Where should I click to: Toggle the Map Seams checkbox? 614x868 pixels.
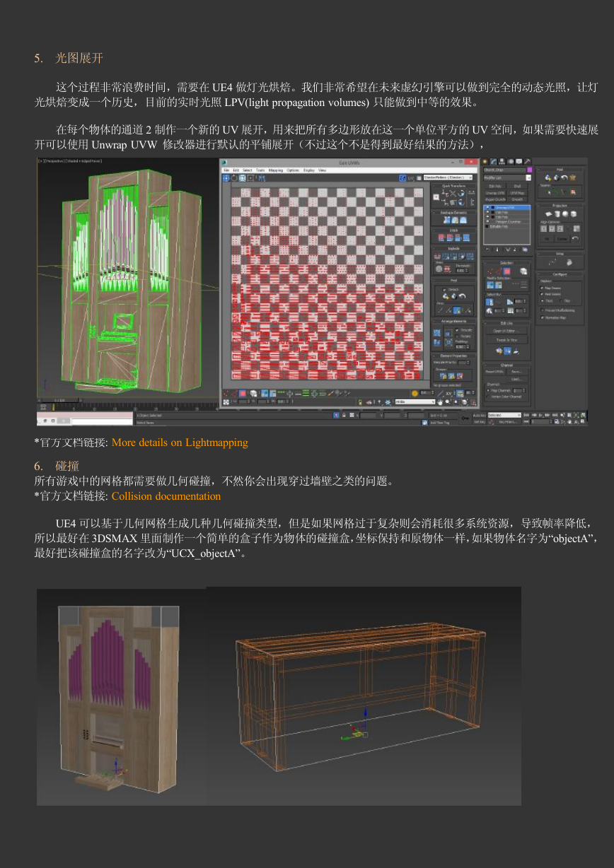click(543, 288)
